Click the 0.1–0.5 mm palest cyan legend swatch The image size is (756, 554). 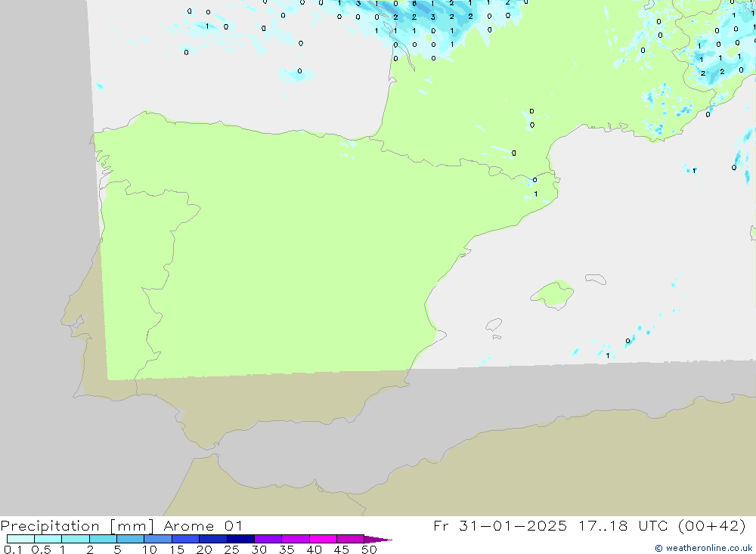click(20, 539)
